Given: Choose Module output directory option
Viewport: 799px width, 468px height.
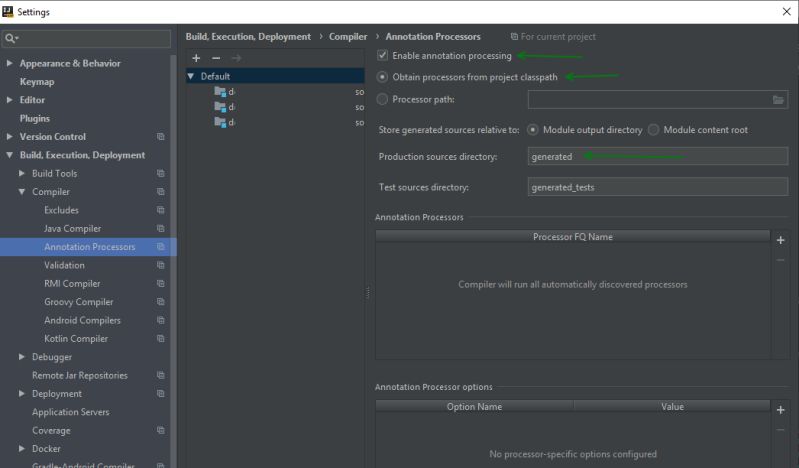Looking at the screenshot, I should point(532,130).
